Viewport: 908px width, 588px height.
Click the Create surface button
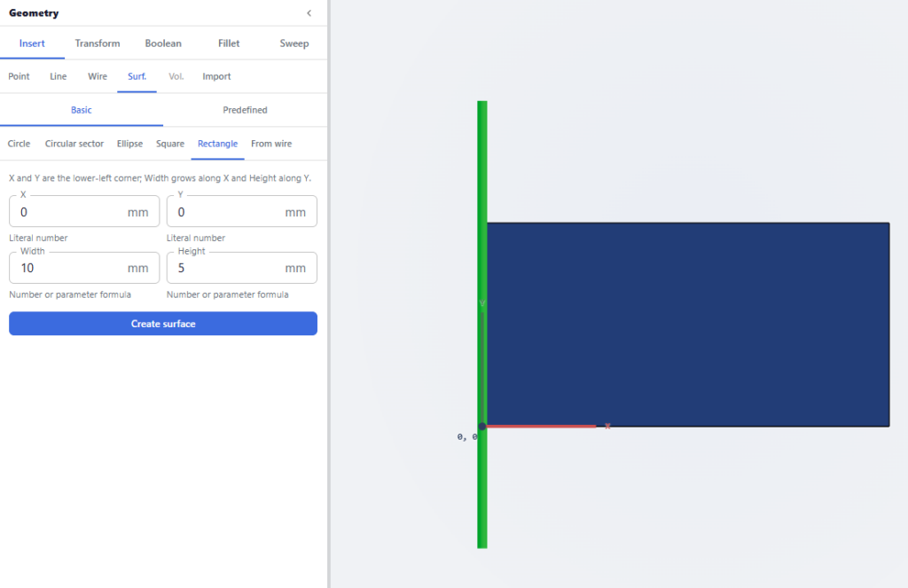163,324
